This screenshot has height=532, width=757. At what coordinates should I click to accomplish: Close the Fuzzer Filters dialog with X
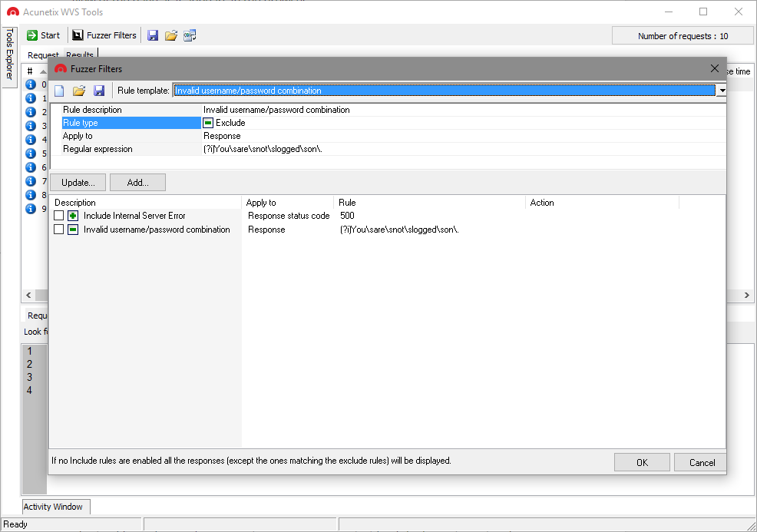pyautogui.click(x=715, y=68)
